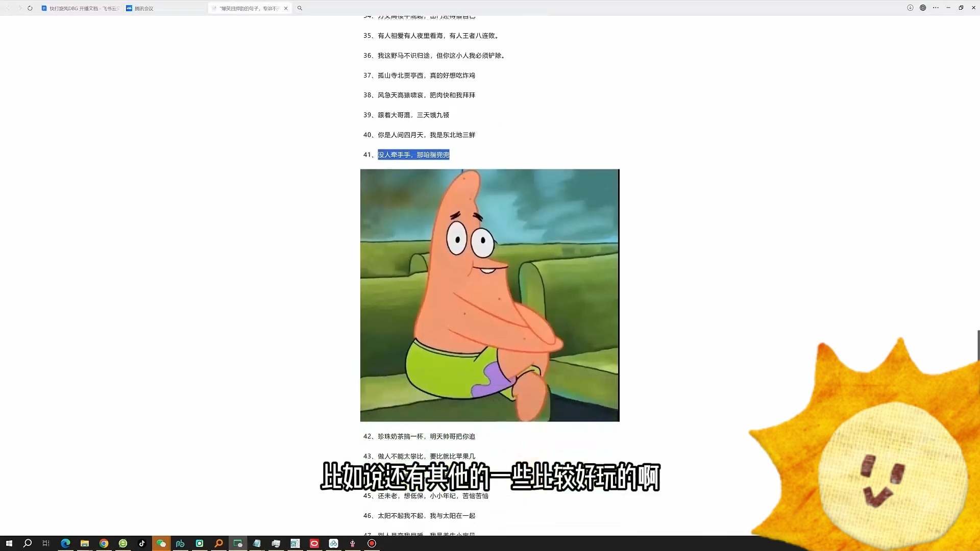Open the downloads icon in the browser toolbar
980x551 pixels.
[x=910, y=8]
